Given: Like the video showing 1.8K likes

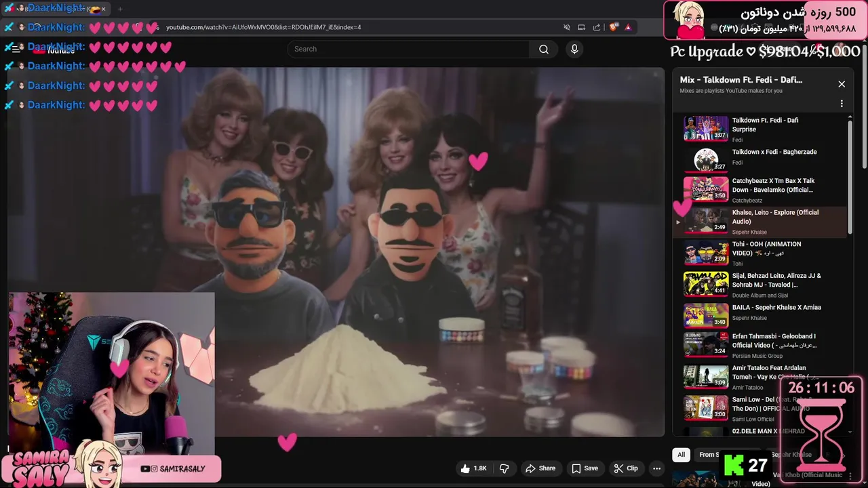Looking at the screenshot, I should click(473, 468).
